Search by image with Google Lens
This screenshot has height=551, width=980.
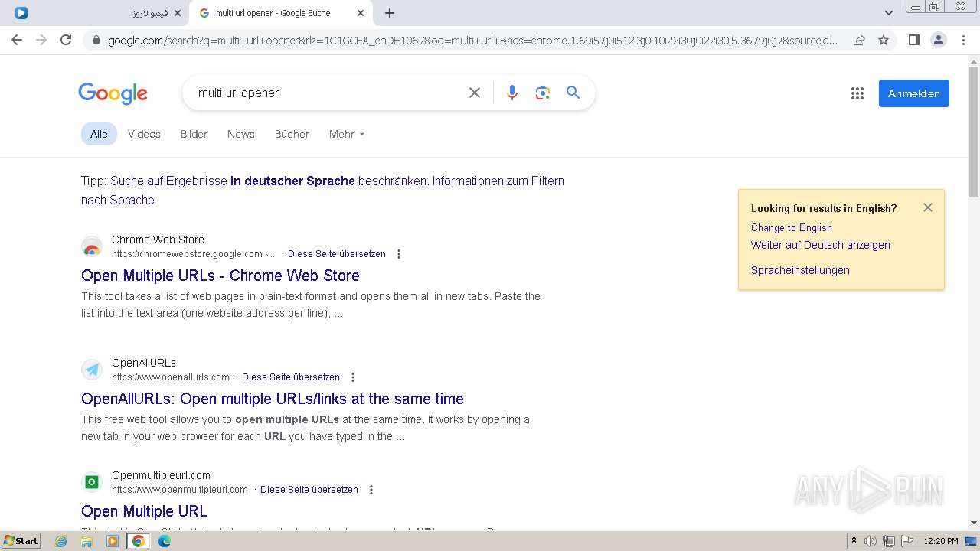coord(543,93)
